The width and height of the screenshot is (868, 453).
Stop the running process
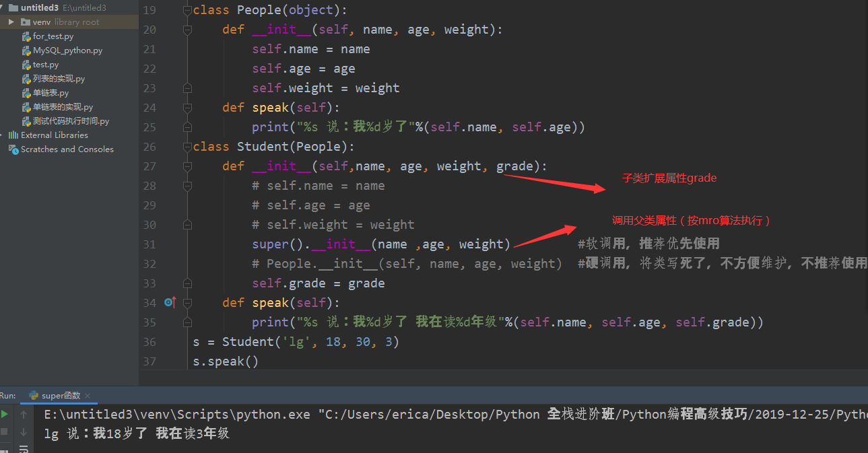[4, 432]
